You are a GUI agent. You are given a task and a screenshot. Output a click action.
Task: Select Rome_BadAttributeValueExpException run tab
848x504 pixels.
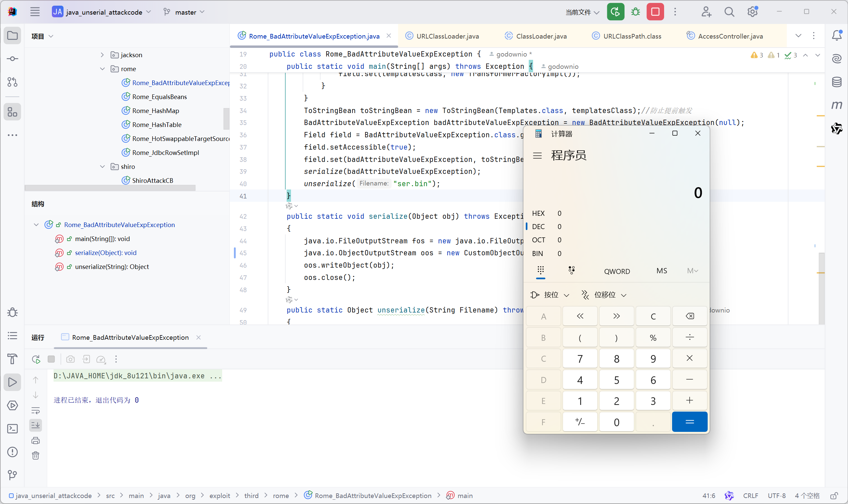130,337
